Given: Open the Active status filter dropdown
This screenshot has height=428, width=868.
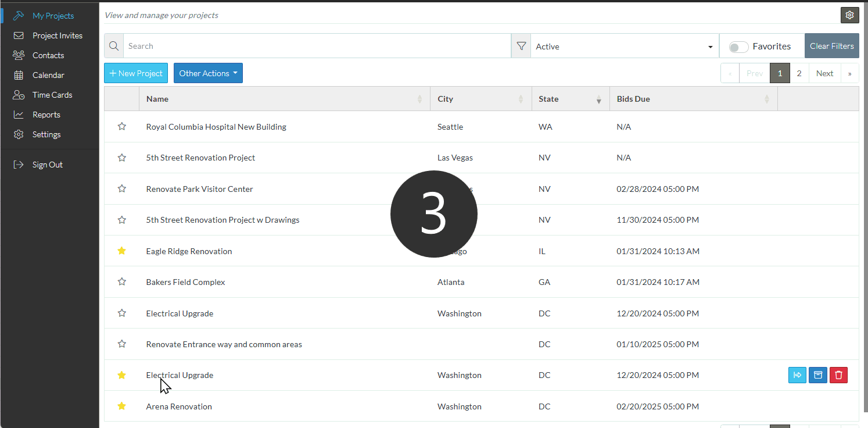Looking at the screenshot, I should click(624, 47).
